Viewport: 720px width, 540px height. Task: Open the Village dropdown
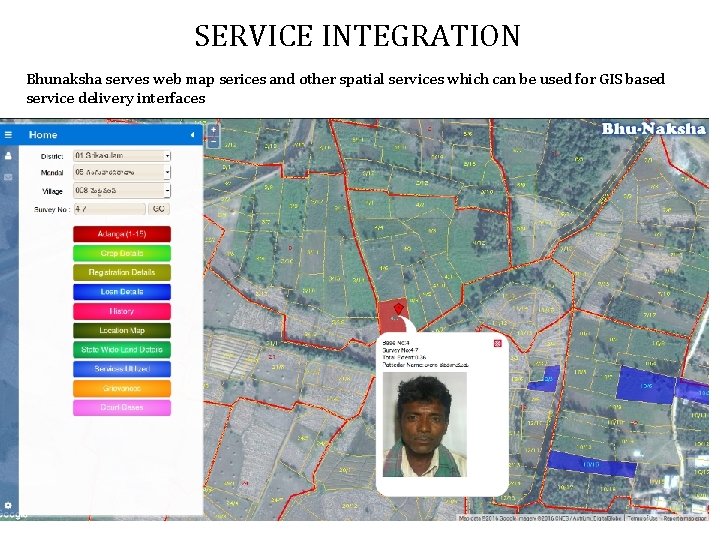point(122,191)
